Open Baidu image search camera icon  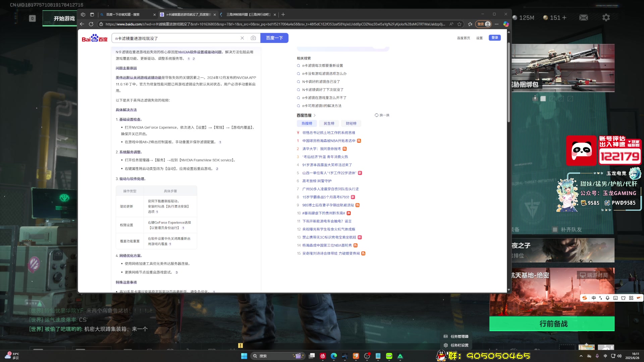(x=253, y=38)
